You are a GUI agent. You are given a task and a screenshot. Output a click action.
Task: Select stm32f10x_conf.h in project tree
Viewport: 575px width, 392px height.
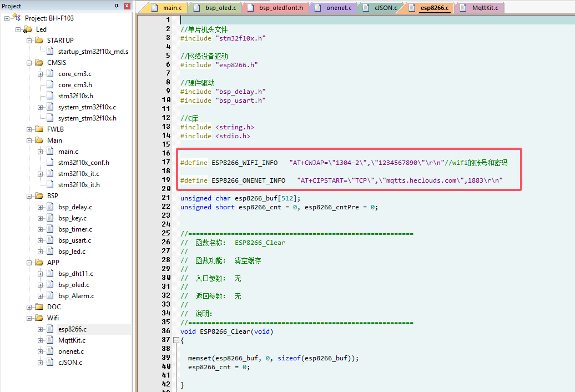coord(83,163)
